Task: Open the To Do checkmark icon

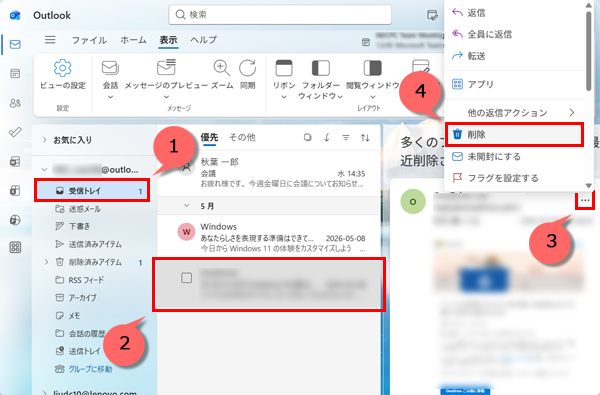Action: (15, 132)
